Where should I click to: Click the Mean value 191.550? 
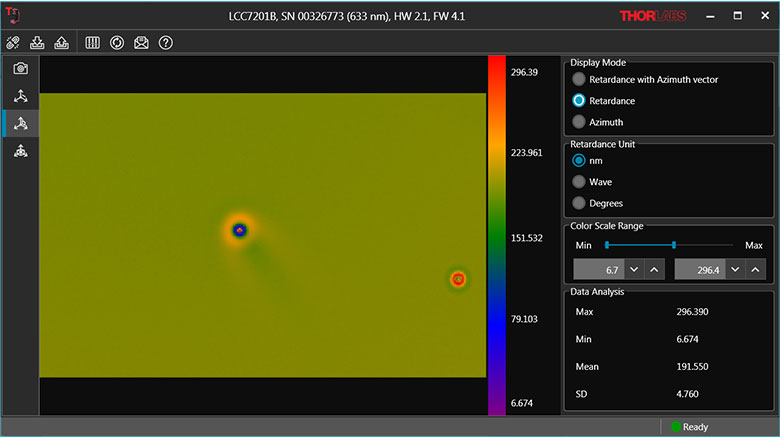692,367
